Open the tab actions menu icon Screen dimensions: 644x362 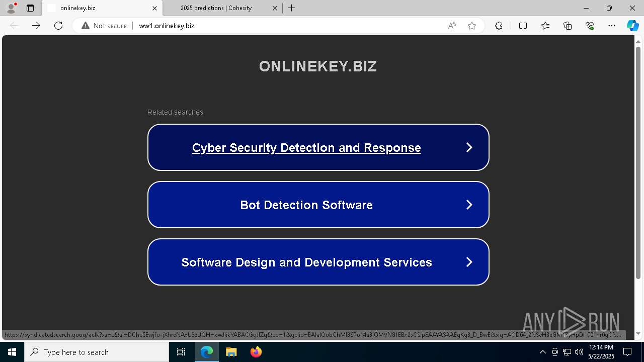coord(30,8)
